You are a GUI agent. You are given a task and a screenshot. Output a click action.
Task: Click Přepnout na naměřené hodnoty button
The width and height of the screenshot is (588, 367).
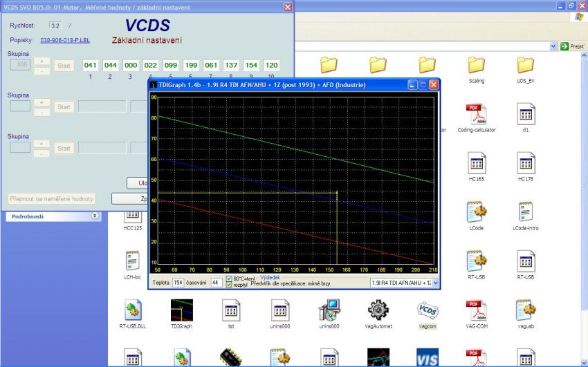tap(51, 199)
